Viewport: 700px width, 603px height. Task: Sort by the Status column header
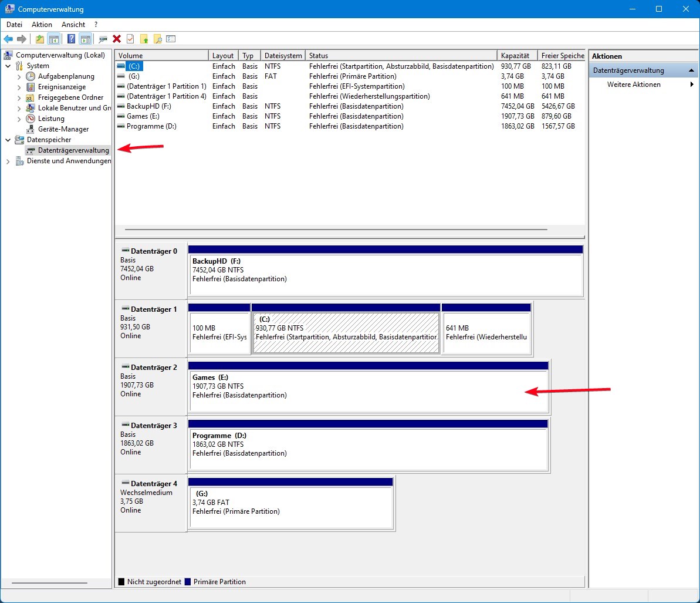click(401, 55)
